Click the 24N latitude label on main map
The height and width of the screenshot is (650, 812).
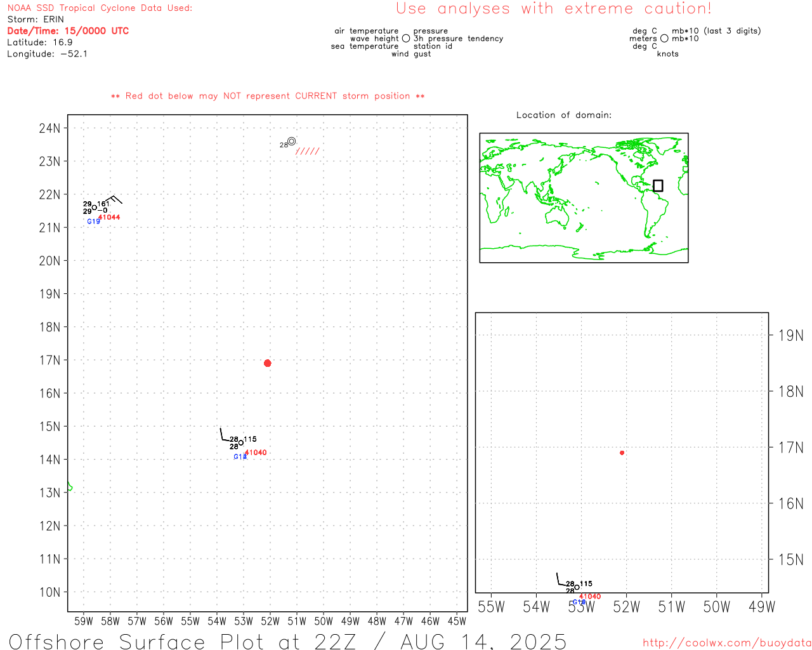tap(50, 128)
